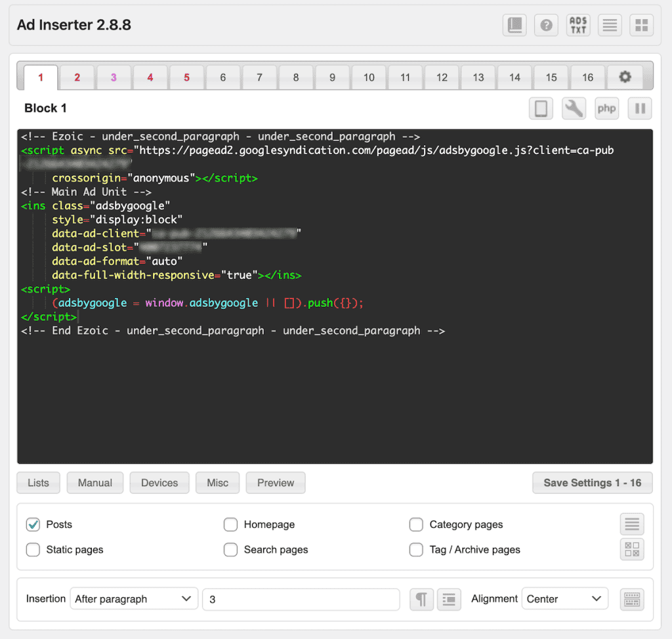Open the Ad Inserter documentation book icon

pyautogui.click(x=514, y=25)
